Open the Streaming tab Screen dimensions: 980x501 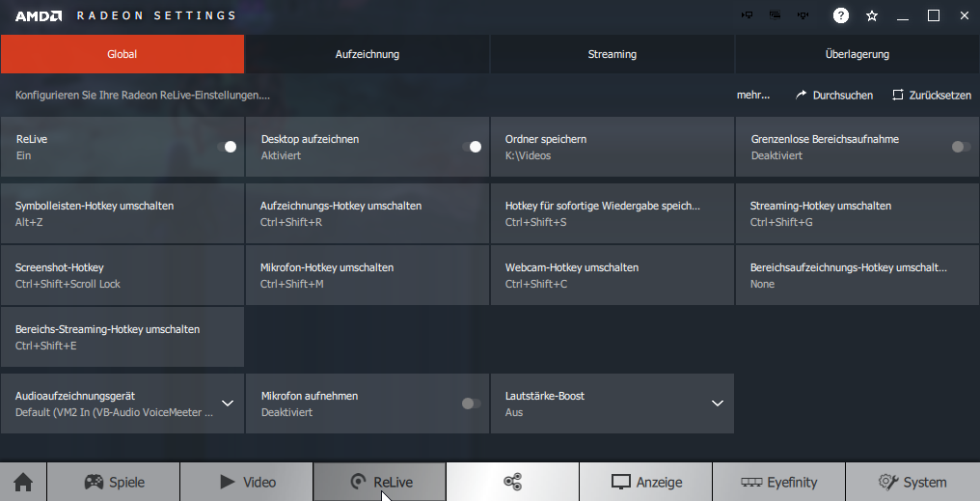612,54
